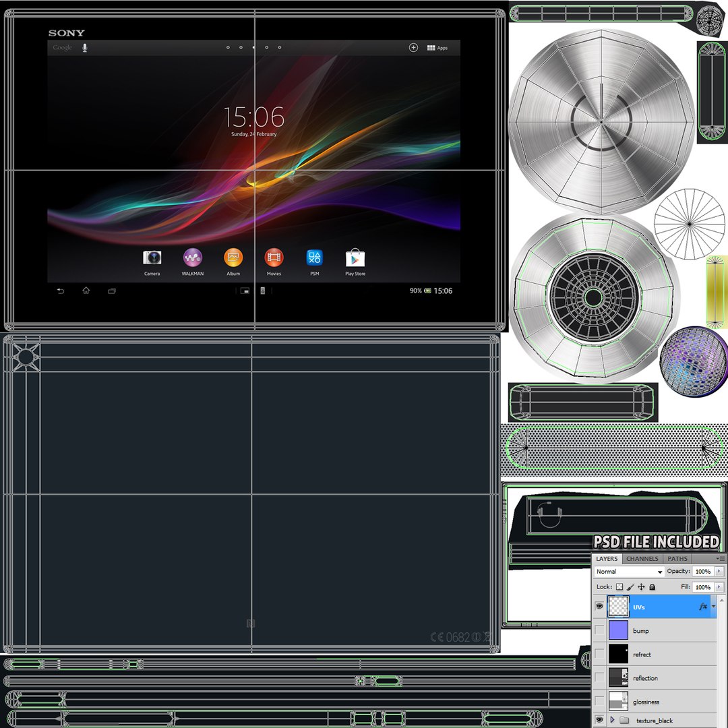
Task: Enable lock image pixels brush icon
Action: point(630,587)
